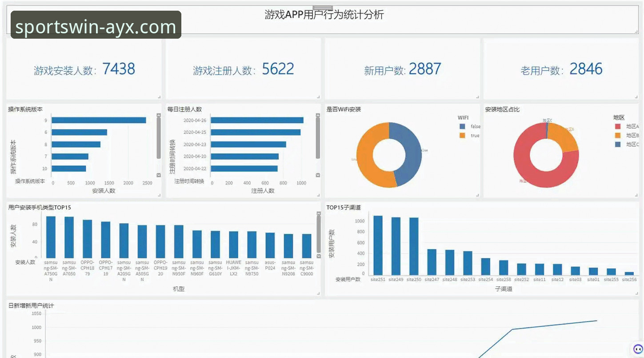644x358 pixels.
Task: Click the orange 'true' segment of WiFi donut
Action: click(x=365, y=156)
